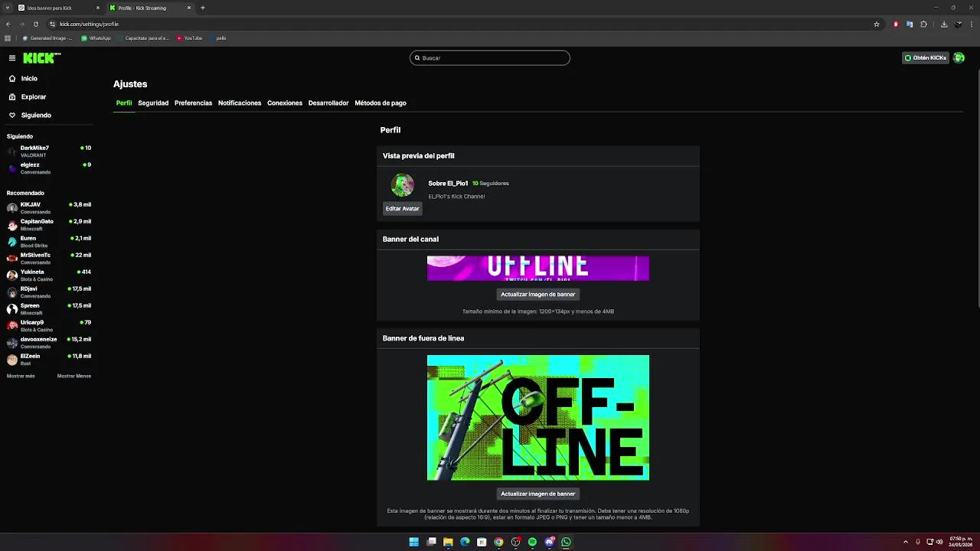Select the Perfil settings tab

tap(124, 103)
